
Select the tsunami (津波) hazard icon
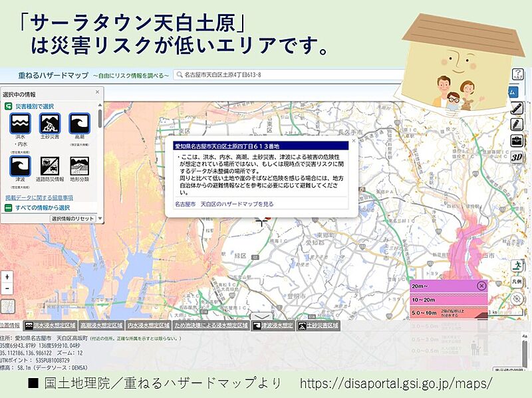point(19,166)
